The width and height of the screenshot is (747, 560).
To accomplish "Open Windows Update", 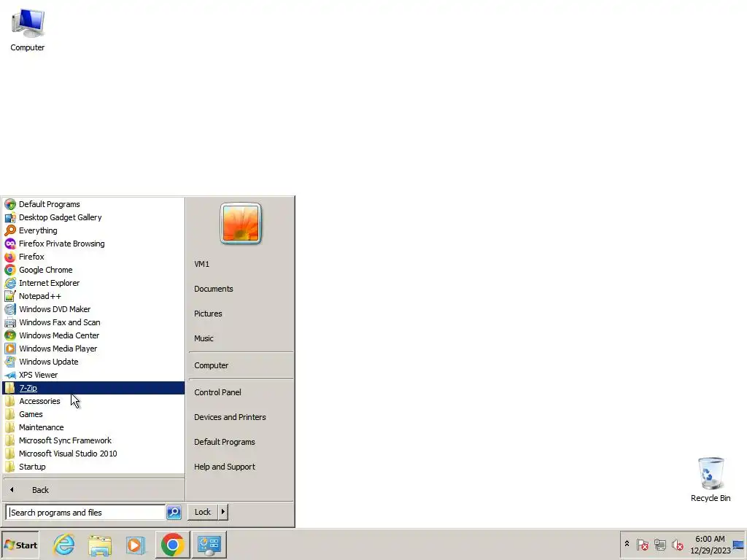I will click(x=93, y=362).
